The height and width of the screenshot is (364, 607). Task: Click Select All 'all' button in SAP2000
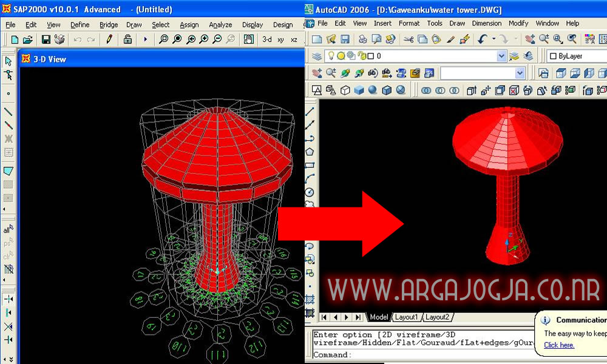tap(8, 229)
